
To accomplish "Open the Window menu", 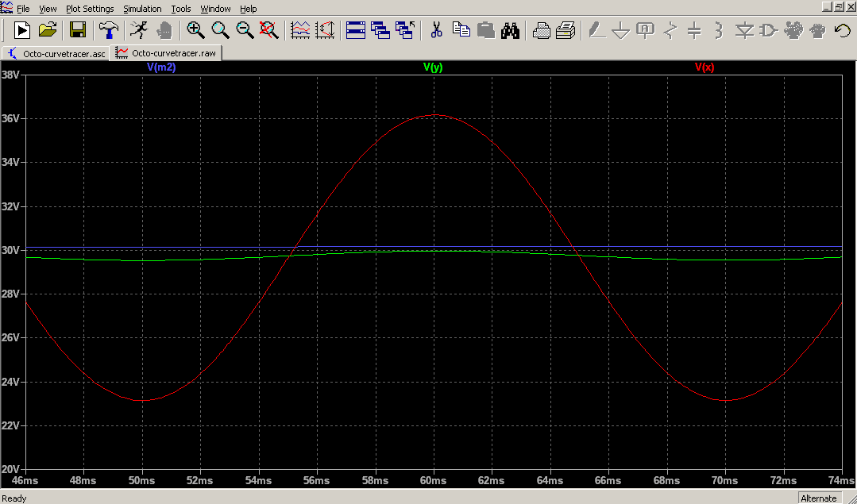I will (215, 9).
